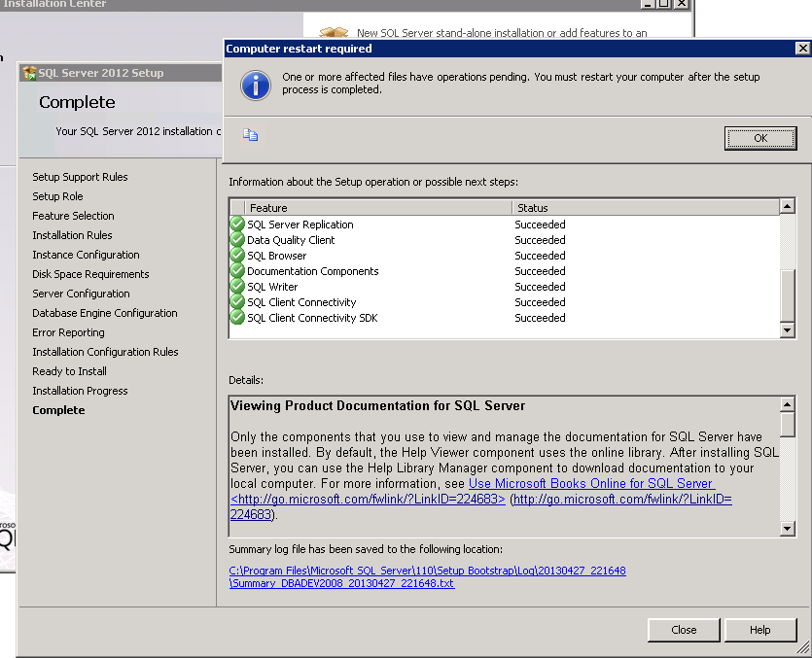Click Installation Rules step in sidebar

[x=72, y=235]
